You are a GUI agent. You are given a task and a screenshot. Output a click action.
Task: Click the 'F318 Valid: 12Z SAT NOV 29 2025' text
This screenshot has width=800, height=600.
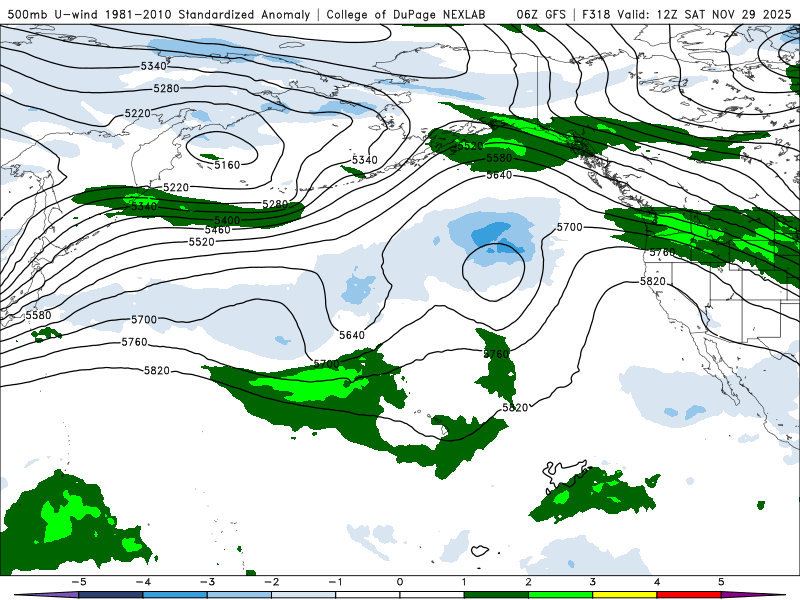click(x=687, y=14)
